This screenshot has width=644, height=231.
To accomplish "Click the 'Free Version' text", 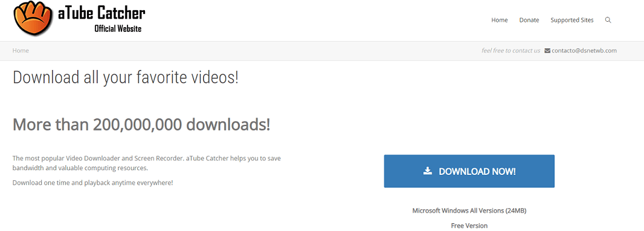I will (469, 226).
